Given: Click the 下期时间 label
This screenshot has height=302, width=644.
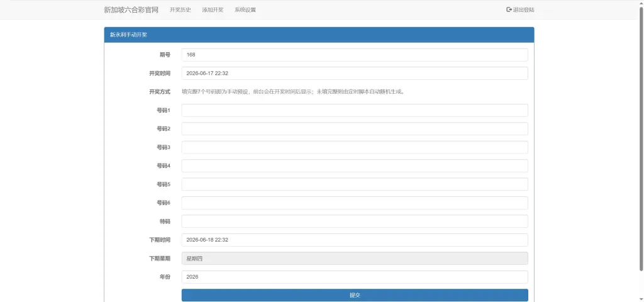Looking at the screenshot, I should tap(159, 240).
